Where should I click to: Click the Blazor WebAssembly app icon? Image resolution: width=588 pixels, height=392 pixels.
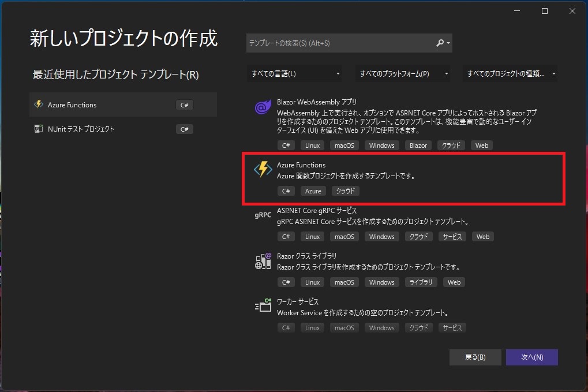click(x=263, y=107)
